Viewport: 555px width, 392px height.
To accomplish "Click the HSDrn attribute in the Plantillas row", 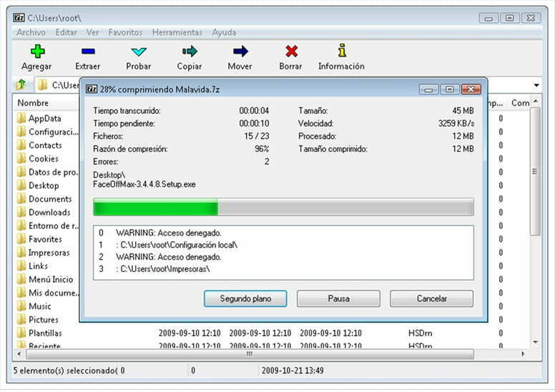I will click(x=420, y=333).
